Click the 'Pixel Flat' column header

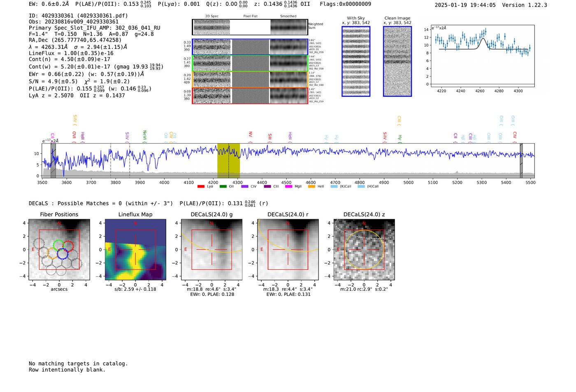point(250,16)
